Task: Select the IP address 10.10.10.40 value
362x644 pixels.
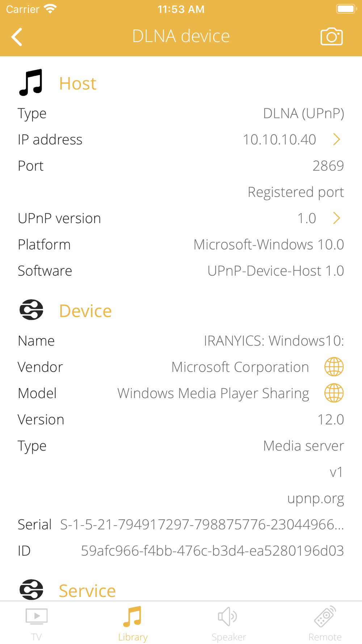Action: point(279,139)
